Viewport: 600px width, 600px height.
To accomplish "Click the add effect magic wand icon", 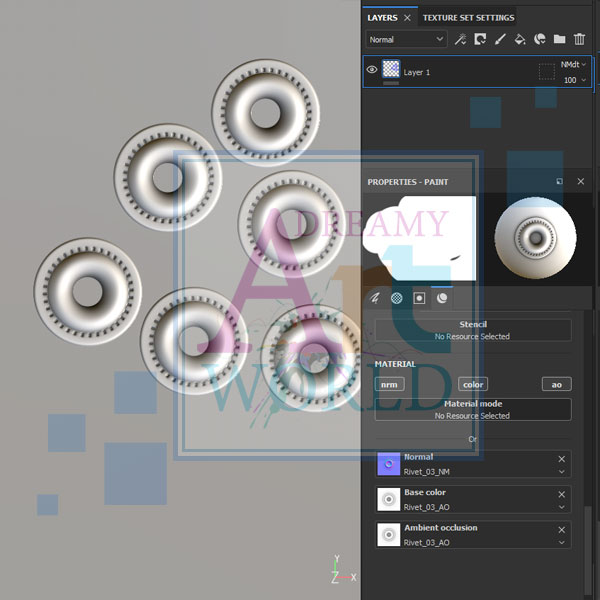I will point(461,40).
